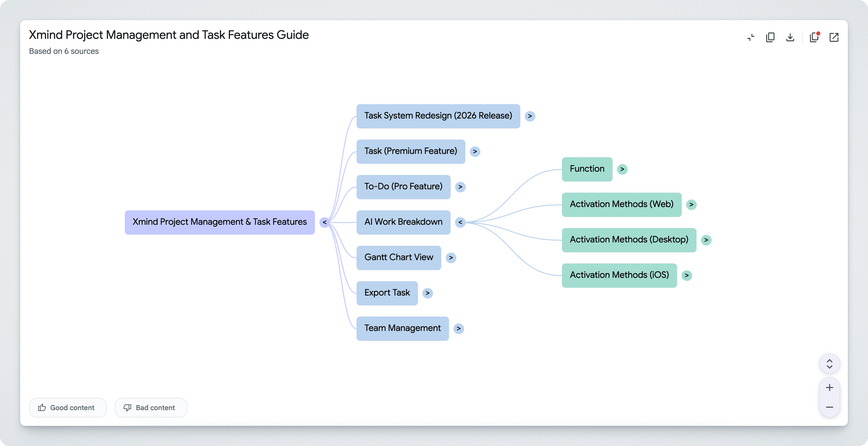Click the copy icon with red dot
The image size is (868, 446).
pos(814,37)
